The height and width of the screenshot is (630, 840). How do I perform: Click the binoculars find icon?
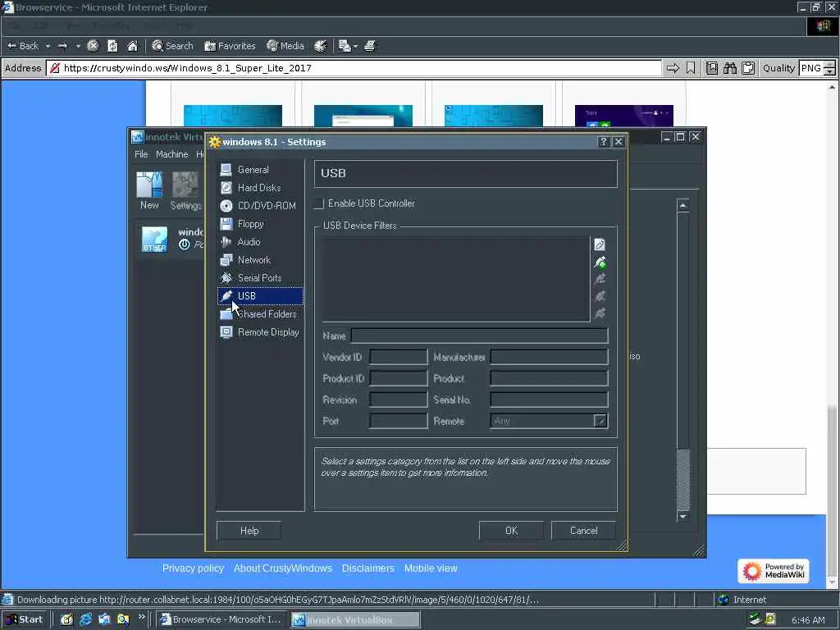click(x=729, y=68)
